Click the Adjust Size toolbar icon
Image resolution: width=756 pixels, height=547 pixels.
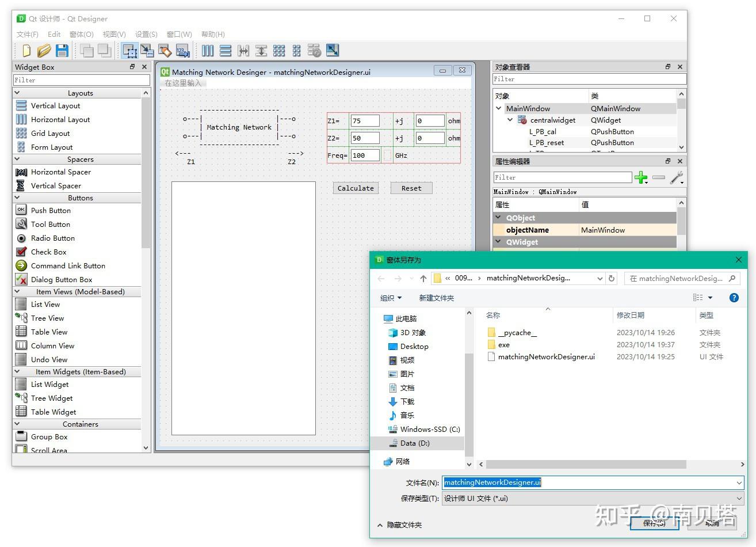[x=333, y=51]
